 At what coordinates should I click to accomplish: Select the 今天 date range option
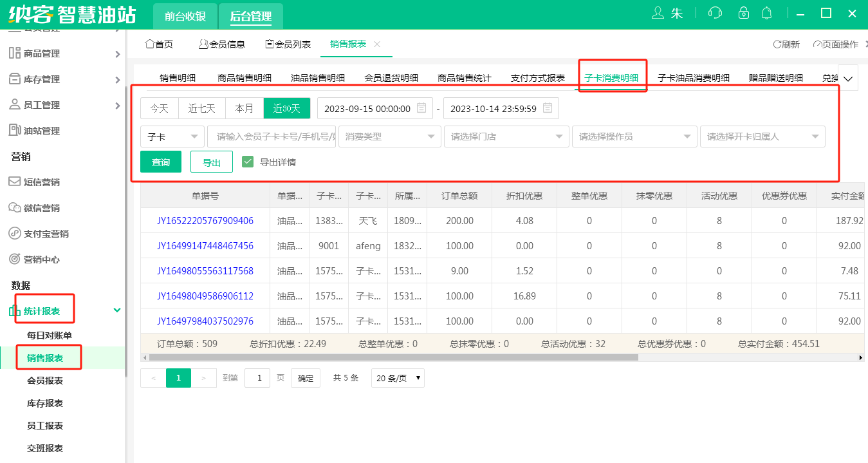tap(160, 108)
